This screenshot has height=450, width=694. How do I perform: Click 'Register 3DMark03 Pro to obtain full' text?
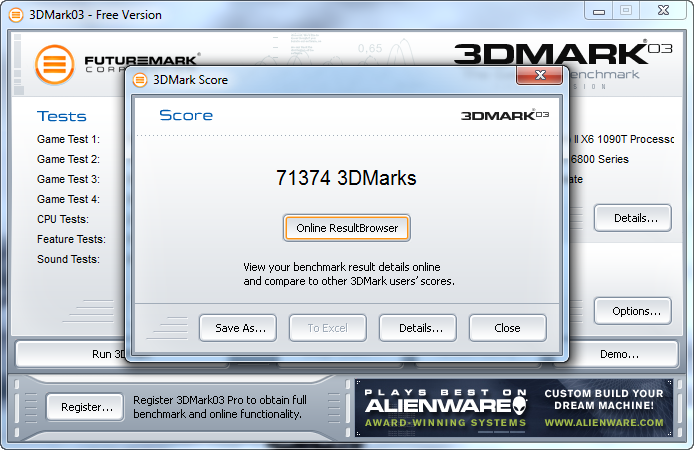tap(220, 400)
